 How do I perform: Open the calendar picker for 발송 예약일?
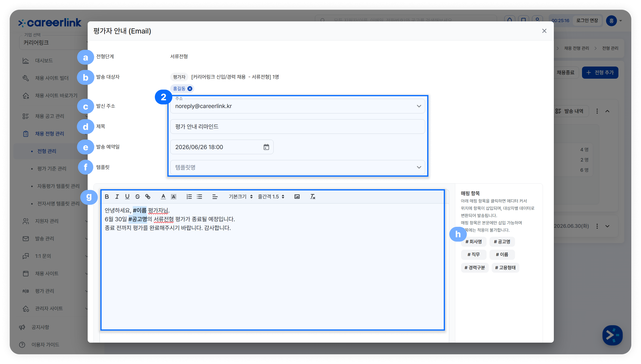click(266, 147)
